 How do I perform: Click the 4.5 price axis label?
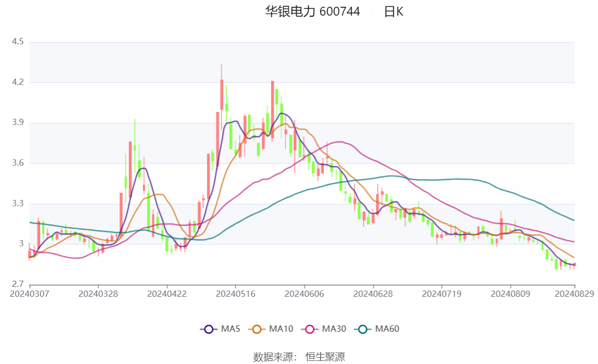point(18,42)
